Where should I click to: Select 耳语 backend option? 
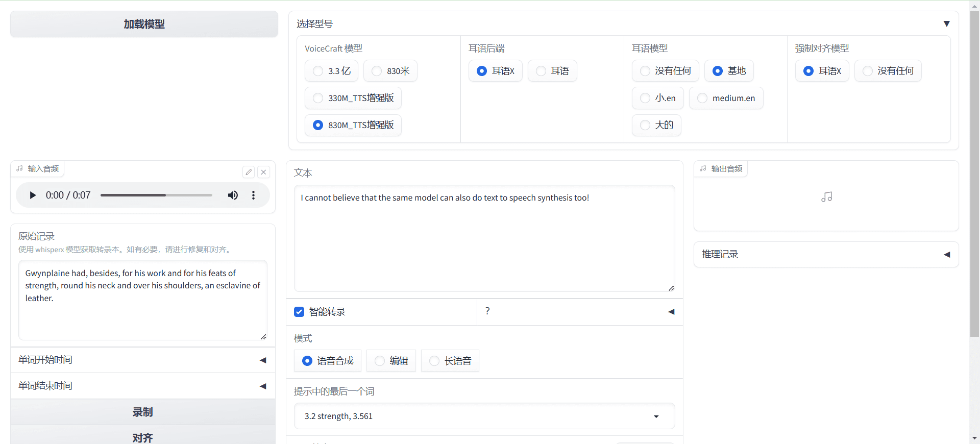[552, 71]
